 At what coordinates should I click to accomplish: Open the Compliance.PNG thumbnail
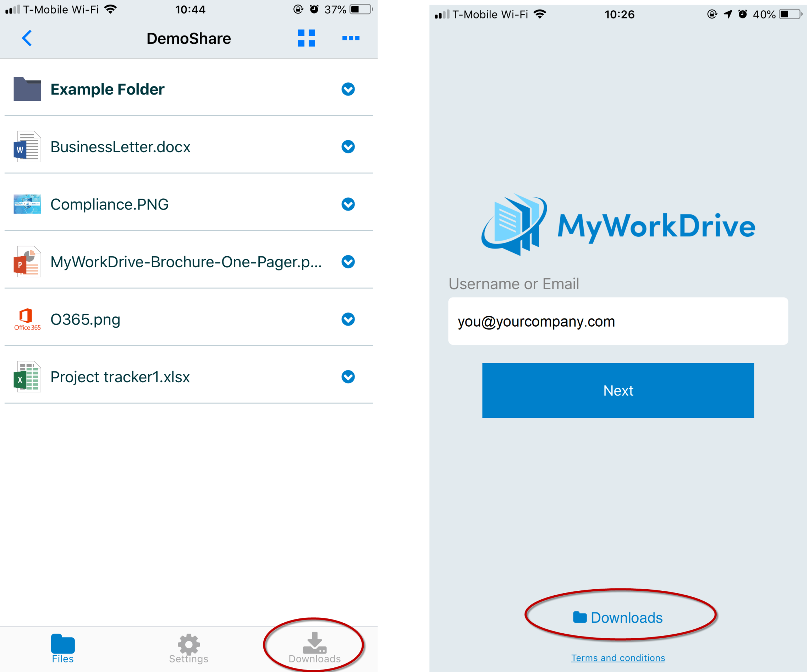(x=27, y=204)
